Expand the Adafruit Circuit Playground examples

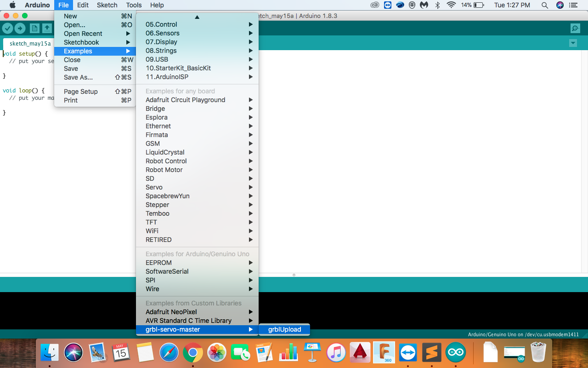(x=197, y=100)
